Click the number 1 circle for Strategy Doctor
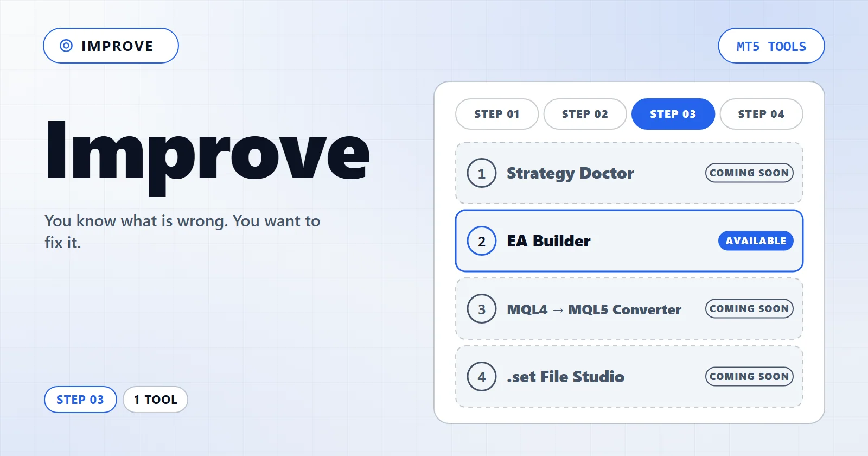Image resolution: width=868 pixels, height=456 pixels. [x=482, y=173]
